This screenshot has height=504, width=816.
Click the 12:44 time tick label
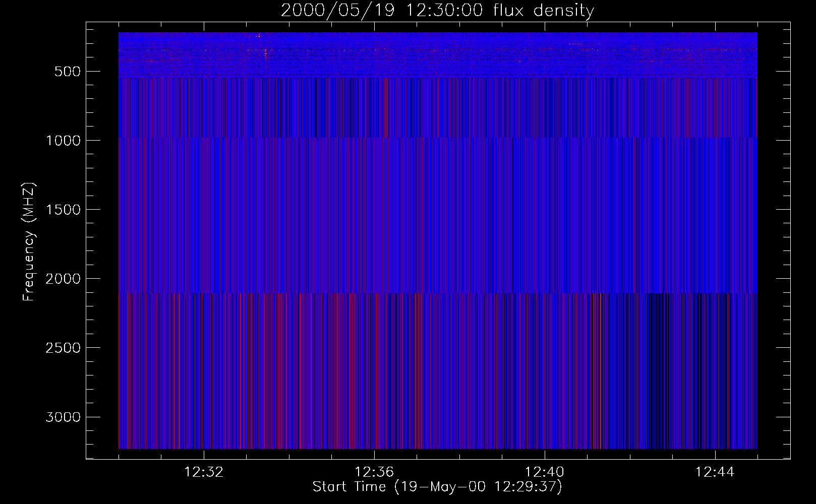coord(715,472)
